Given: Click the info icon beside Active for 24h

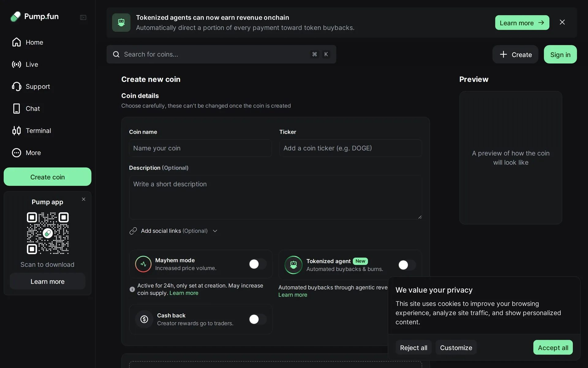Looking at the screenshot, I should coord(132,289).
